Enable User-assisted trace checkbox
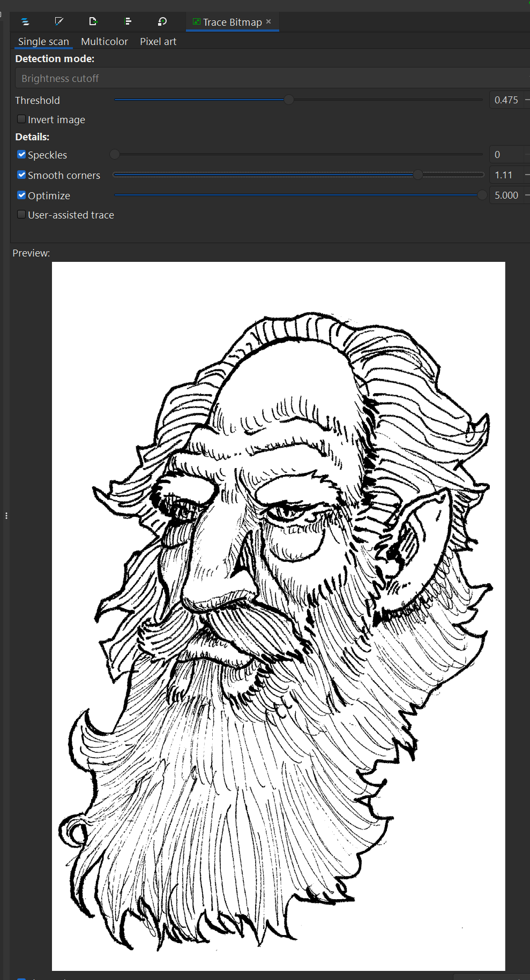 click(21, 214)
